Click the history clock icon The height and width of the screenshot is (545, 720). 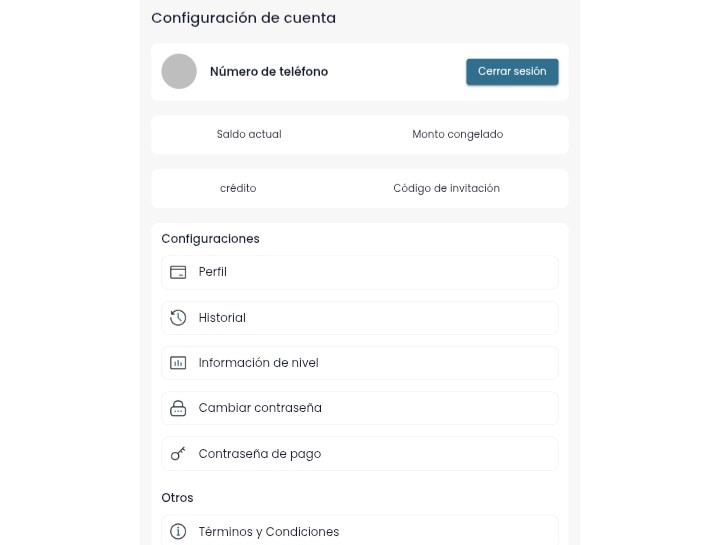[178, 318]
